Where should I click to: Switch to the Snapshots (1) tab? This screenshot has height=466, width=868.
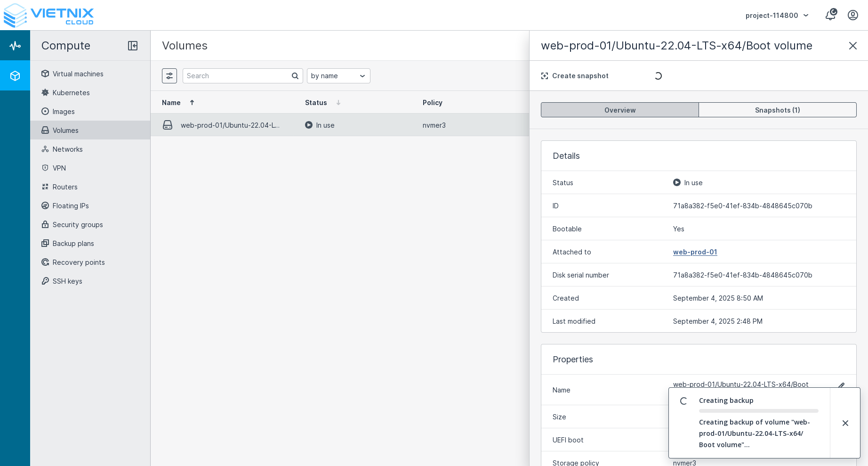pyautogui.click(x=777, y=110)
